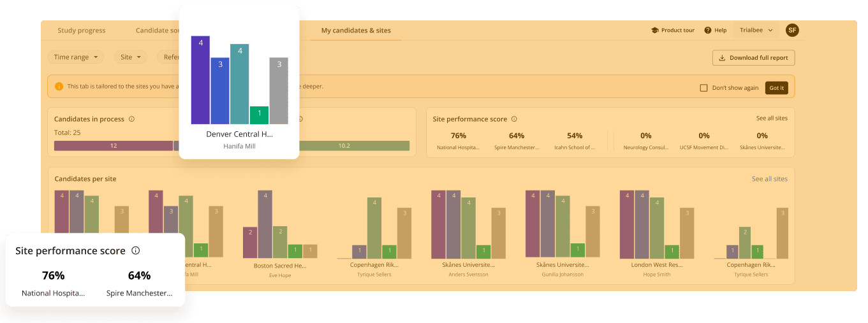Click info icon next to Site performance score card title

514,119
